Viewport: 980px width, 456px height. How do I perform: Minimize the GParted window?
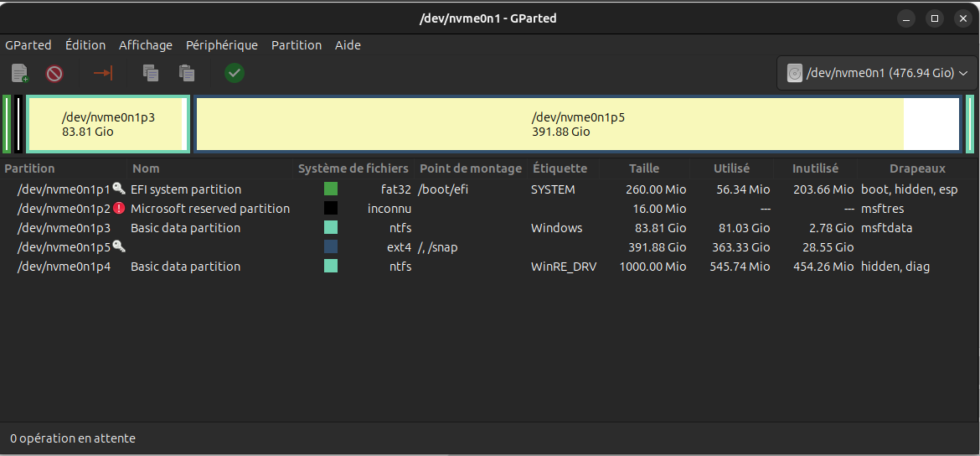(905, 18)
